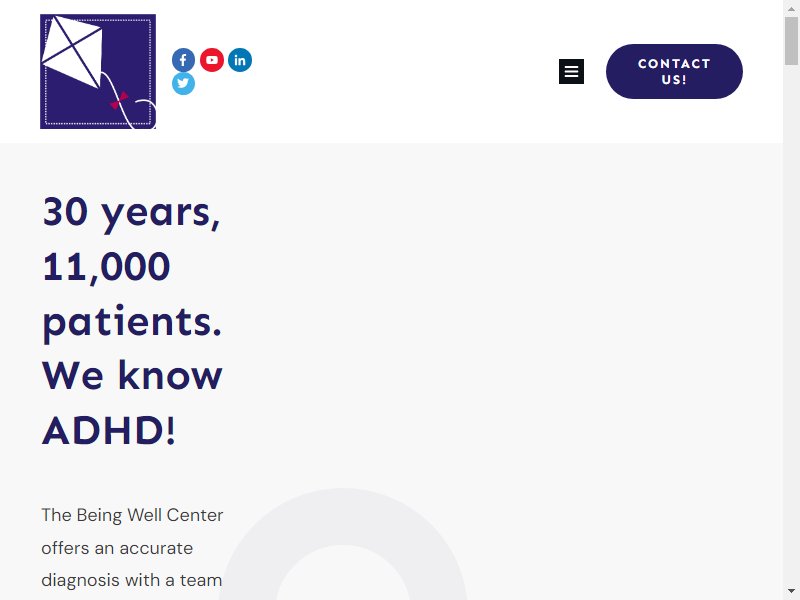Open the Facebook social link
Screen dimensions: 800x600
click(x=183, y=60)
